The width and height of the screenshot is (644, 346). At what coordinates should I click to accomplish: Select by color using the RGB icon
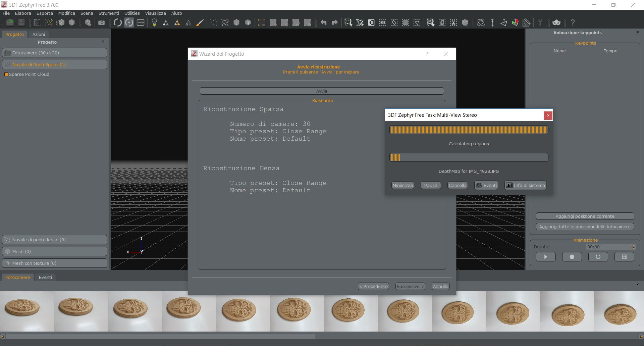(383, 22)
